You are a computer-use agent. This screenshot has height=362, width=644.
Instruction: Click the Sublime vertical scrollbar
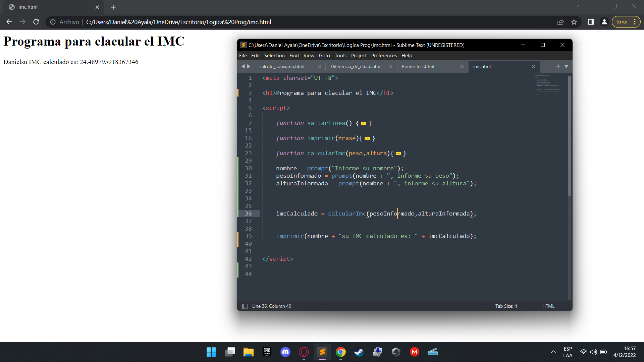(x=569, y=136)
